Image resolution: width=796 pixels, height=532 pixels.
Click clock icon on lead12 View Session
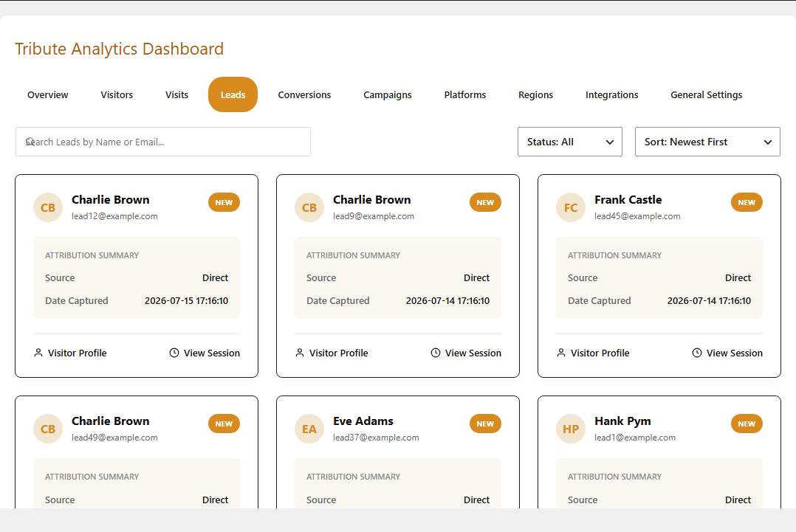click(174, 353)
